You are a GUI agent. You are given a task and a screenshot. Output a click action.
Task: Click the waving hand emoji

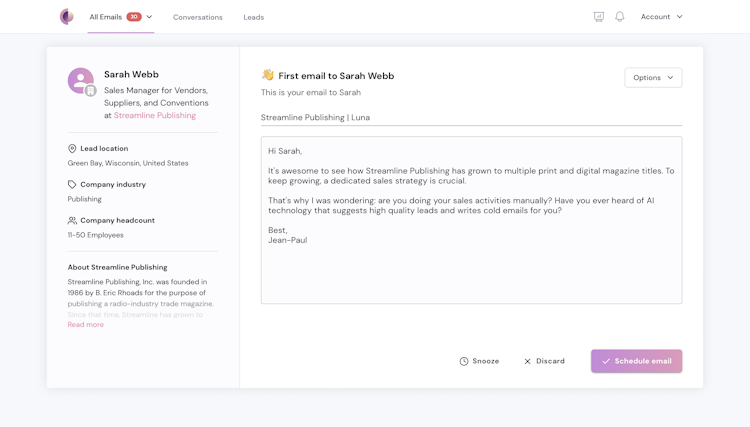pos(268,75)
